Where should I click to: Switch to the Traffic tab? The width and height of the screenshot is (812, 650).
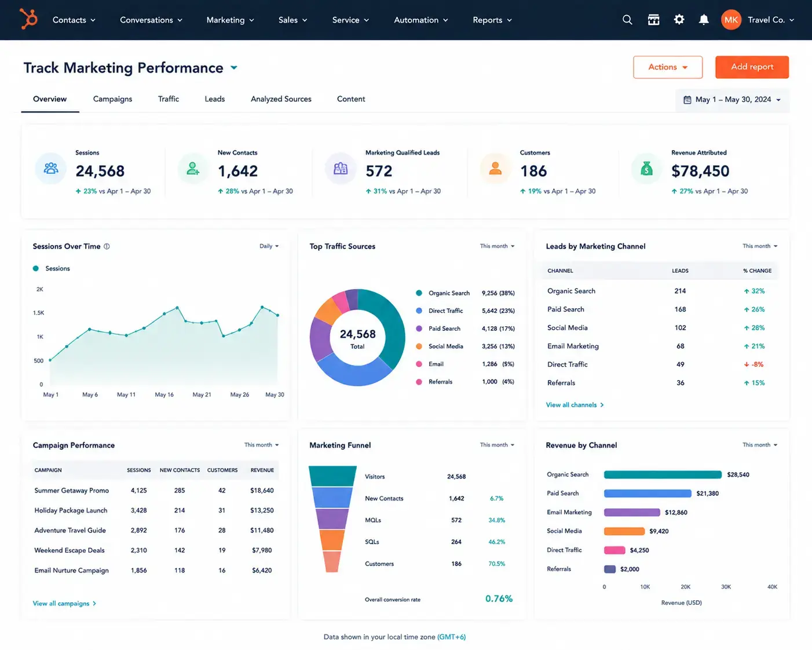pos(169,99)
